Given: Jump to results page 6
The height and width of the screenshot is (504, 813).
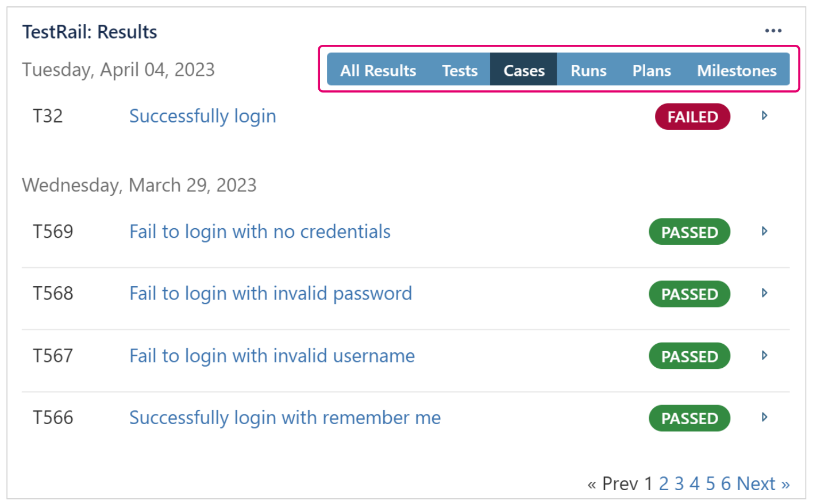Looking at the screenshot, I should pos(726,484).
